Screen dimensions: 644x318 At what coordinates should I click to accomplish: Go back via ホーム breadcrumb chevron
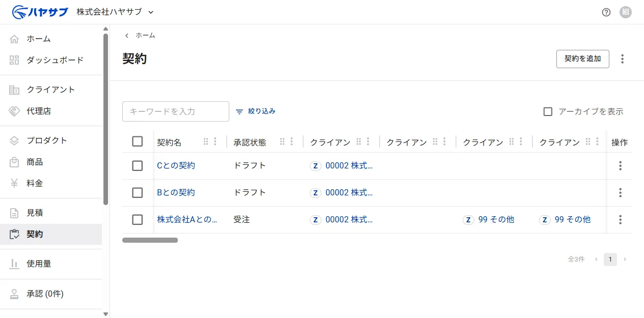(127, 36)
